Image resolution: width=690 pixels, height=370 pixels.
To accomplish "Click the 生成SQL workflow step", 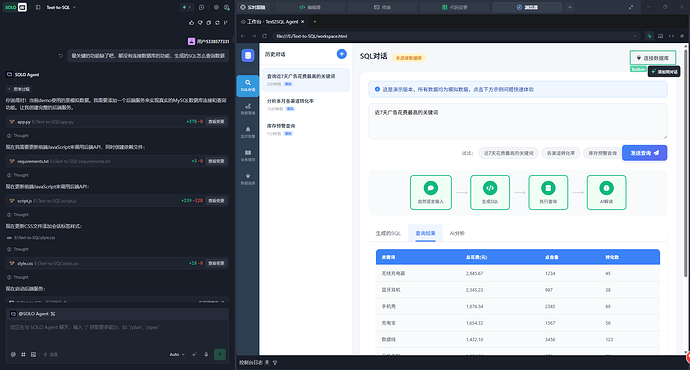I will 490,192.
